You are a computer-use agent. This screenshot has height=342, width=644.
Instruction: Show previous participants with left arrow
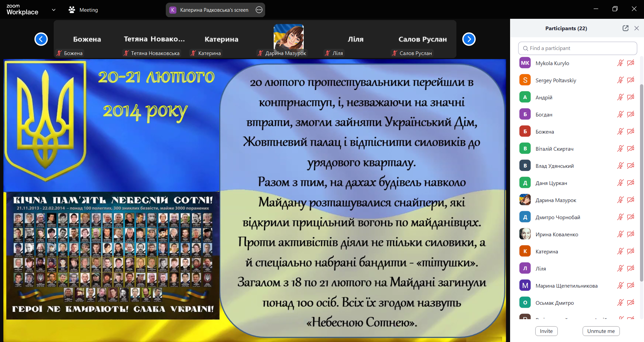point(41,39)
